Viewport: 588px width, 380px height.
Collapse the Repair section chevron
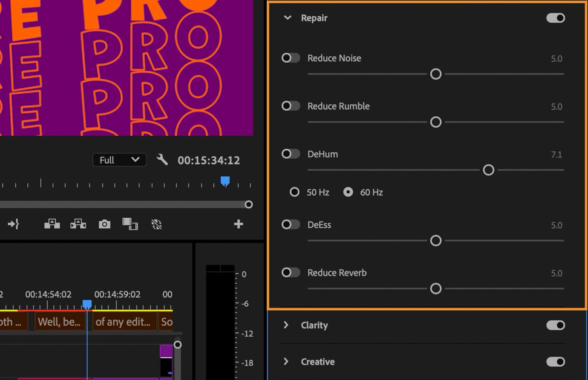click(x=288, y=18)
